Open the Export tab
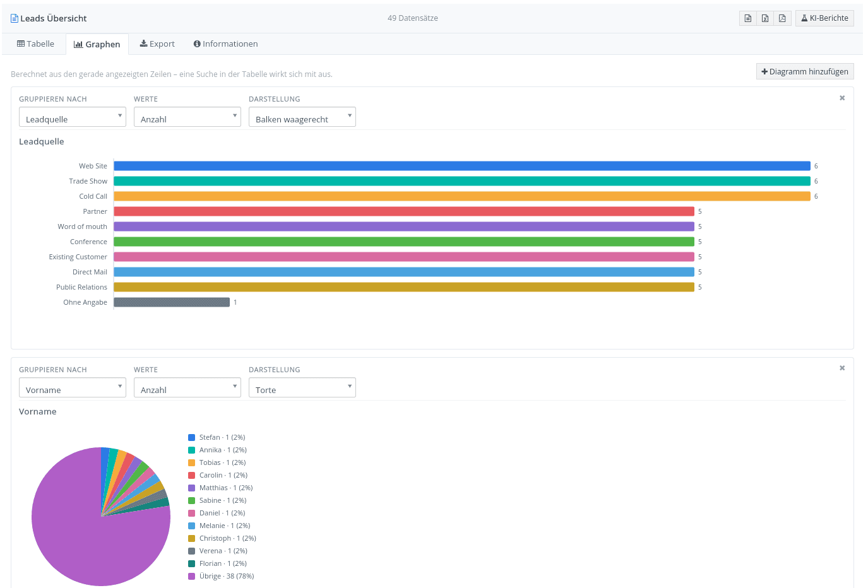 [157, 44]
